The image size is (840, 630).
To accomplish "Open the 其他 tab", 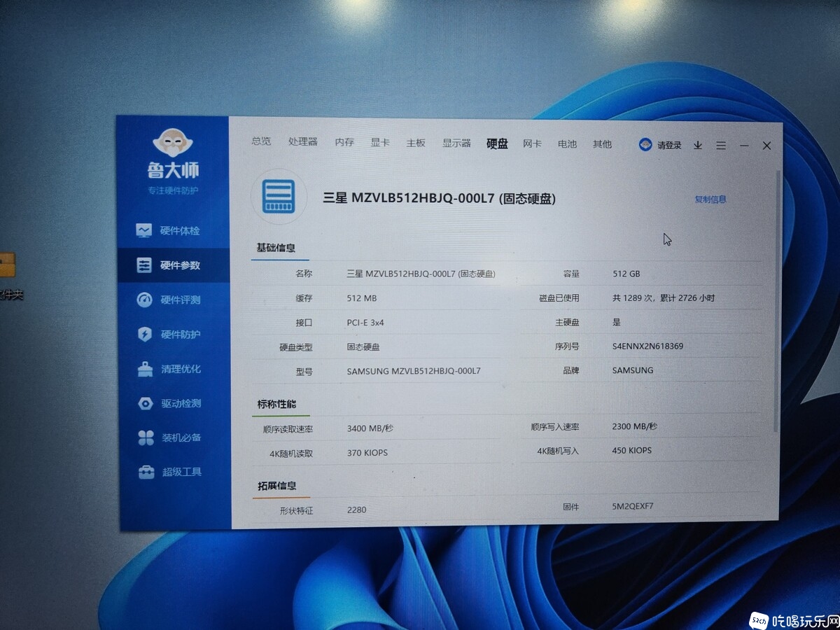I will [602, 144].
